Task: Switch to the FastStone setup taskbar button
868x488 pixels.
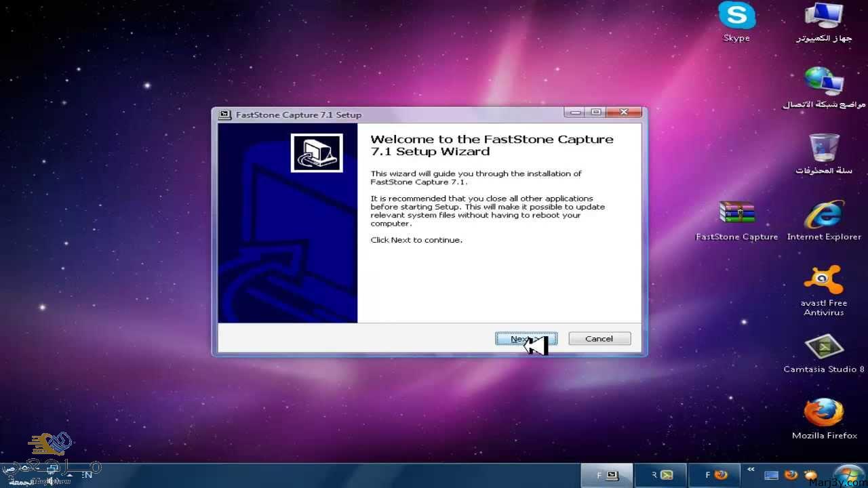Action: [607, 475]
